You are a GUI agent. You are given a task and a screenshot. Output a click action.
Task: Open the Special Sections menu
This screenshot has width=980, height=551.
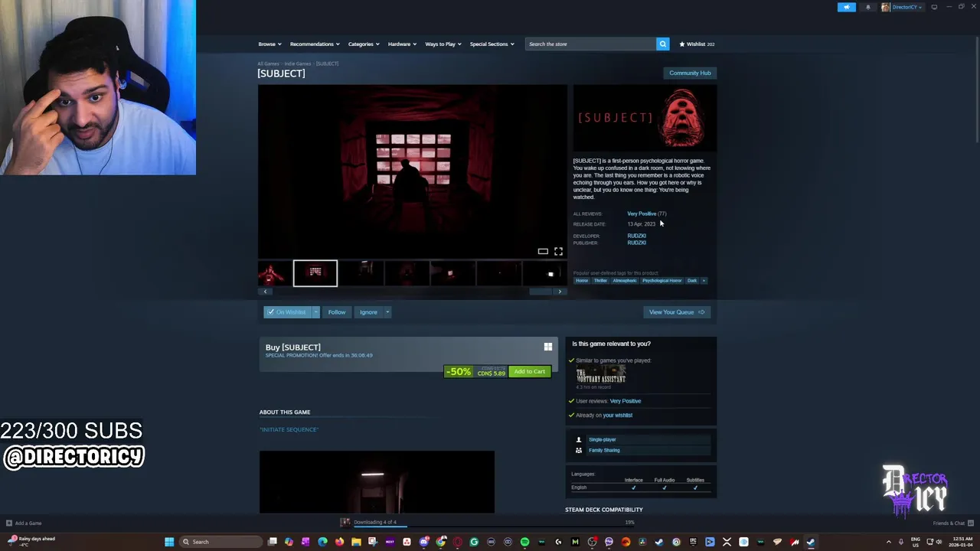point(492,44)
